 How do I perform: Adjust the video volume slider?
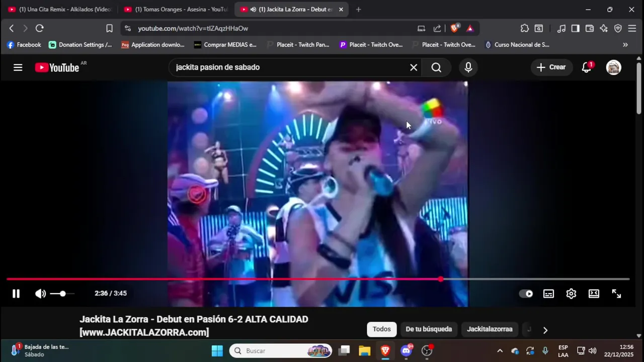click(62, 294)
